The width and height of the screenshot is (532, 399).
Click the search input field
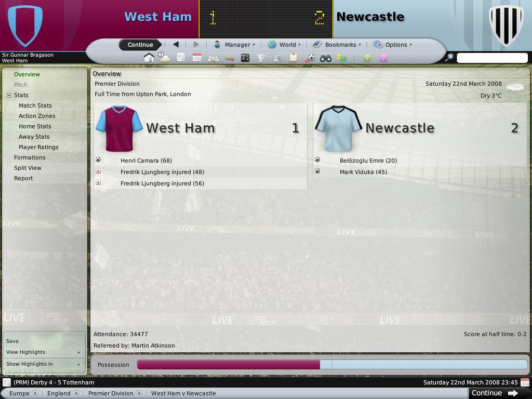(491, 58)
